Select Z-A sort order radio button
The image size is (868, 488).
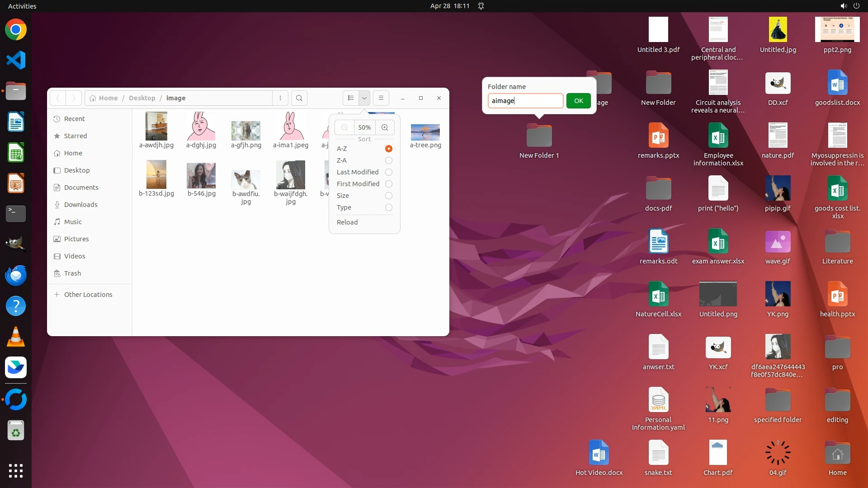(388, 160)
